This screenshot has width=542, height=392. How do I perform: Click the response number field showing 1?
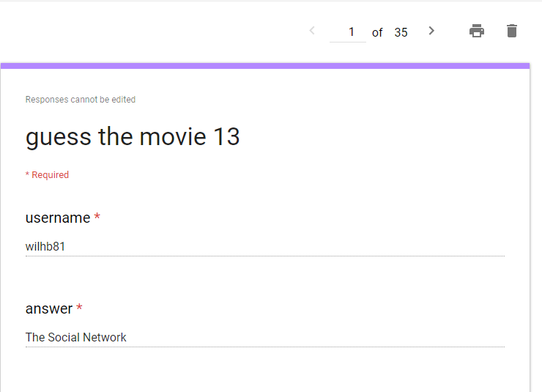pos(348,32)
